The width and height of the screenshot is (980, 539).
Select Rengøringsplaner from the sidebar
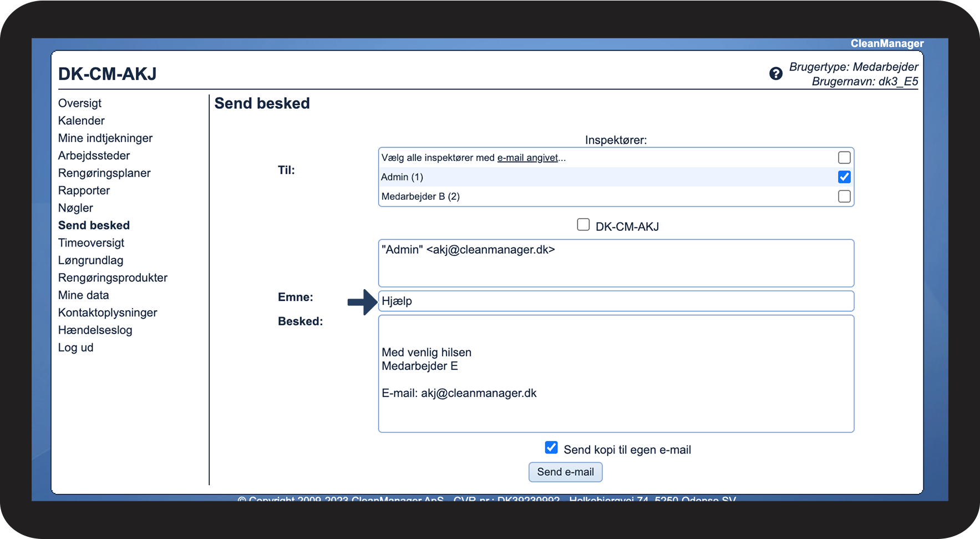point(104,173)
